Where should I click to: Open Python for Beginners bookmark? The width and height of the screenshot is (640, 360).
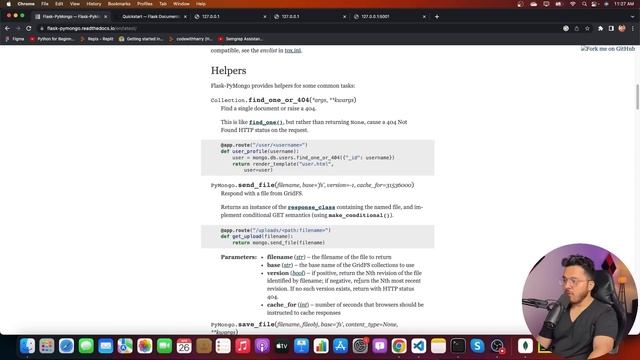(52, 39)
